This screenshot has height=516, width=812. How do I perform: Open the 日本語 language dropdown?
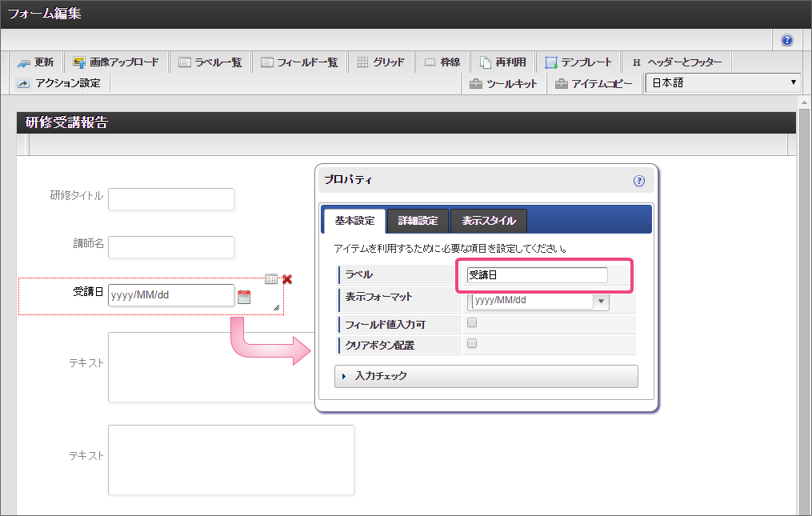723,83
